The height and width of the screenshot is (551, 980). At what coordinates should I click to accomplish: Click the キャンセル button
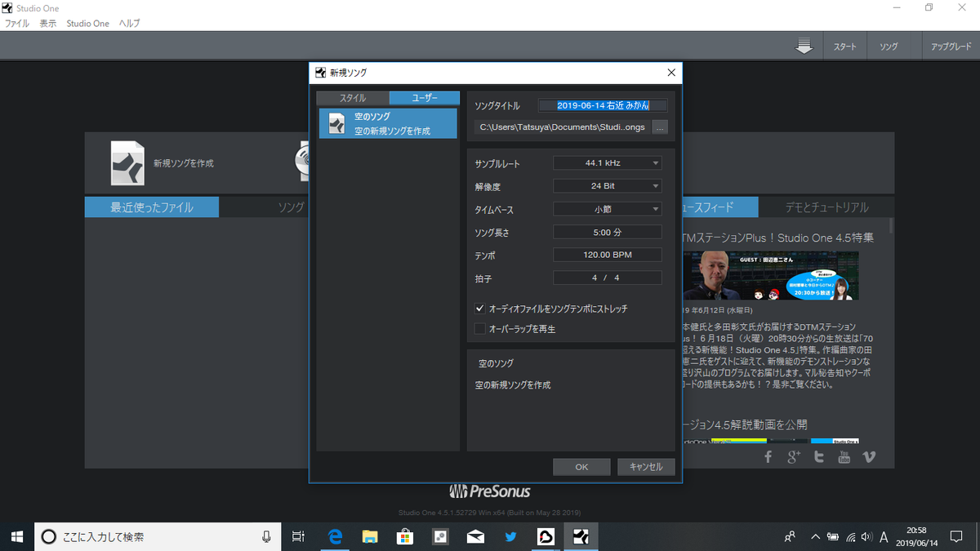tap(646, 467)
